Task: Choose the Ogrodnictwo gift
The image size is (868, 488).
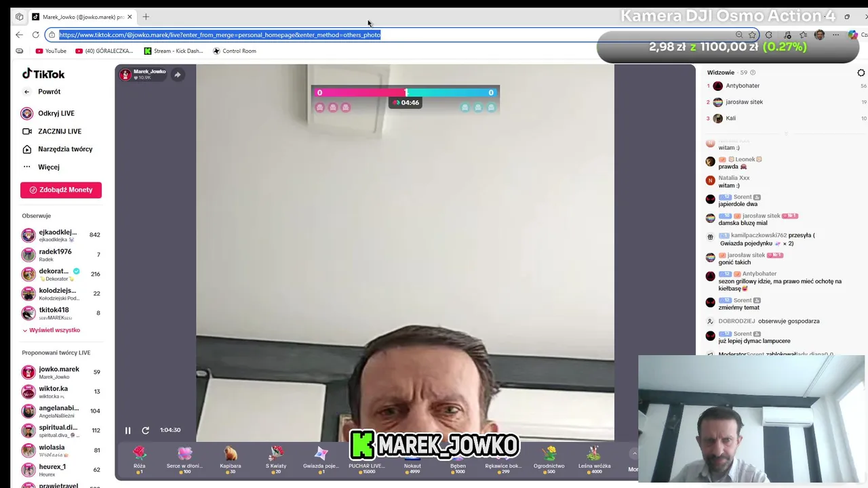Action: click(x=549, y=458)
